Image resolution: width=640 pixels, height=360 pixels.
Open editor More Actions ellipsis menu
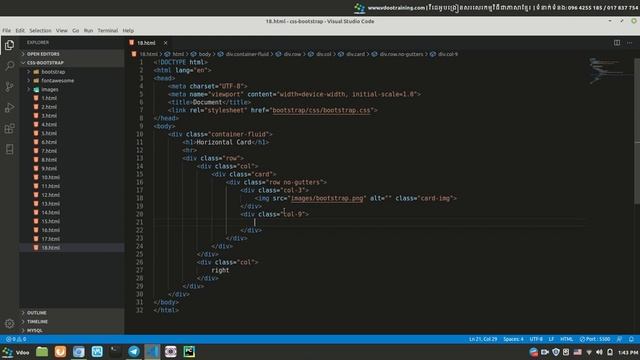click(x=629, y=43)
